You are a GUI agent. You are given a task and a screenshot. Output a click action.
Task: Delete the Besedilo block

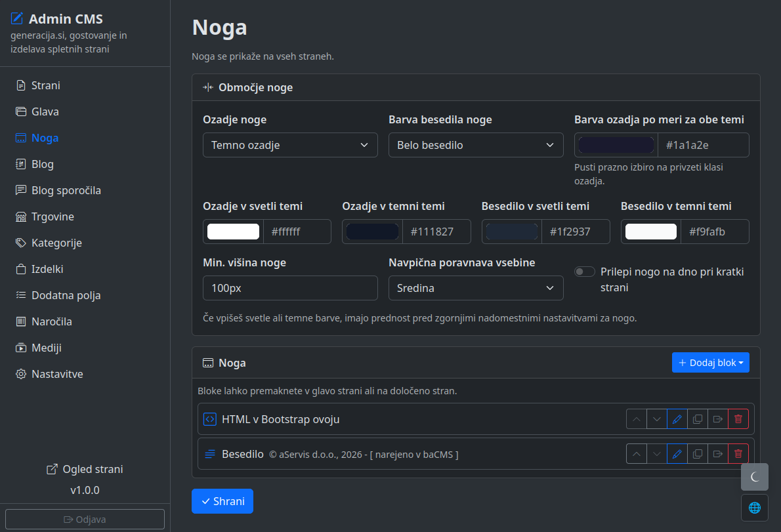point(738,454)
